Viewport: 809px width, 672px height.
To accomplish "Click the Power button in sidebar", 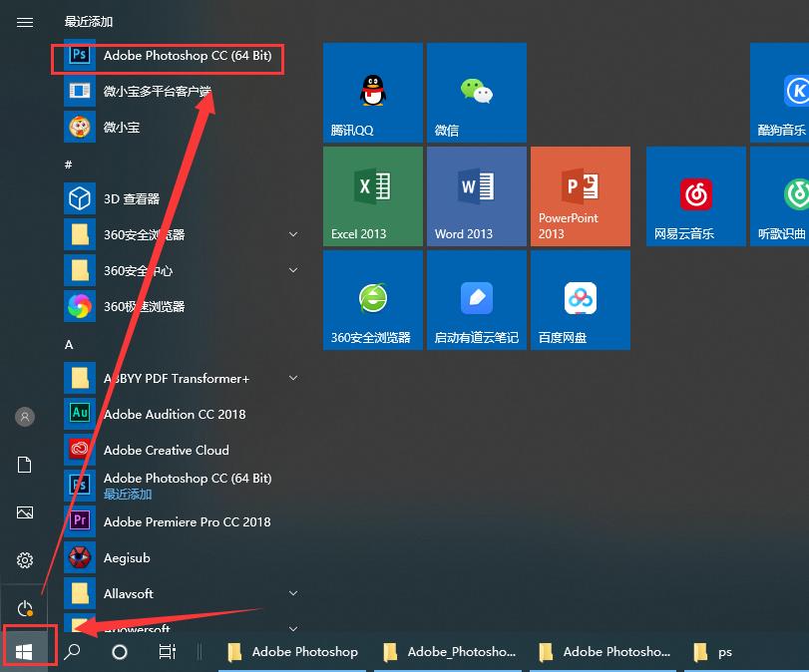I will pos(24,608).
